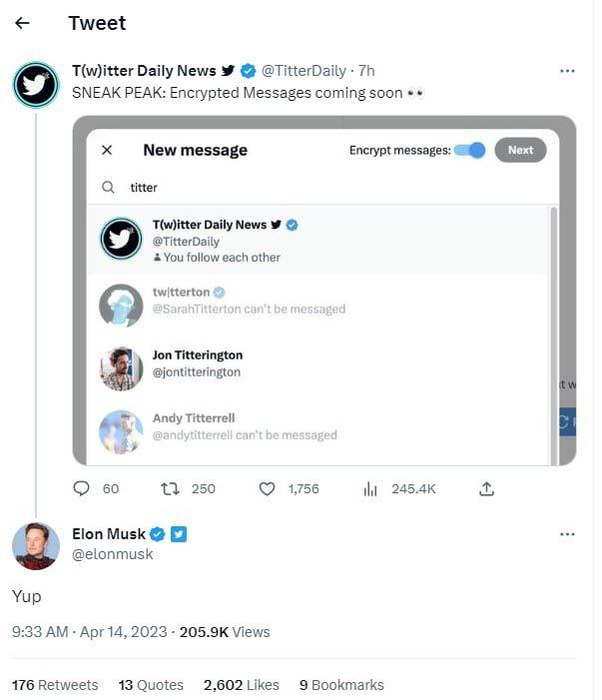Click the results list scrollbar
Screen dimensions: 602x700
pos(554,330)
